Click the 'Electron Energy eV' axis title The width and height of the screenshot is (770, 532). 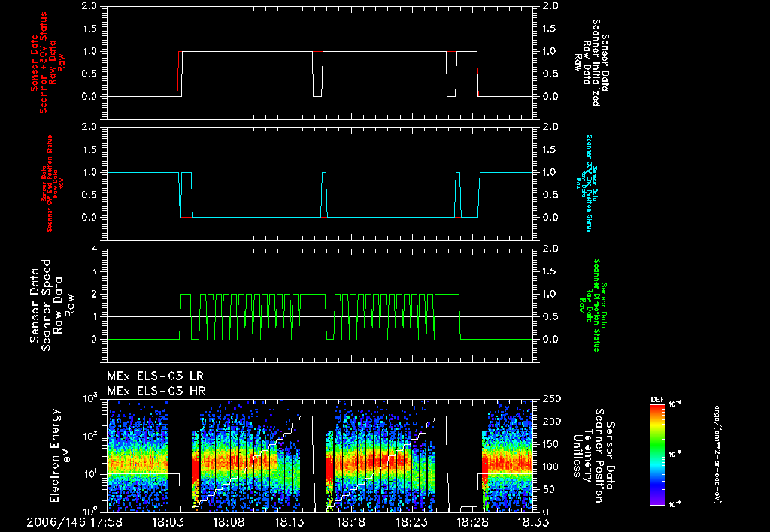point(60,455)
